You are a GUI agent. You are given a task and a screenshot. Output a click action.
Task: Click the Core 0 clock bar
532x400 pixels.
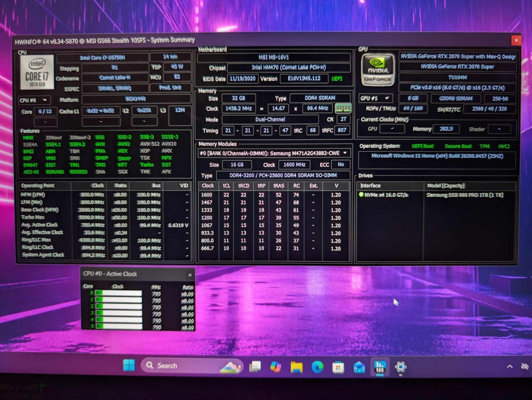(x=119, y=293)
